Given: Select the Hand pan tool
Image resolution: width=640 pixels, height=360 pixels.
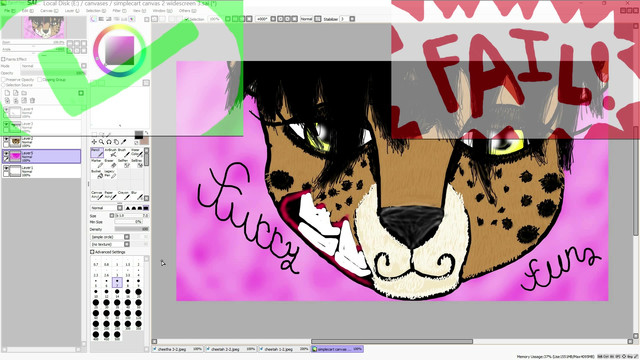Looking at the screenshot, I should click(116, 142).
